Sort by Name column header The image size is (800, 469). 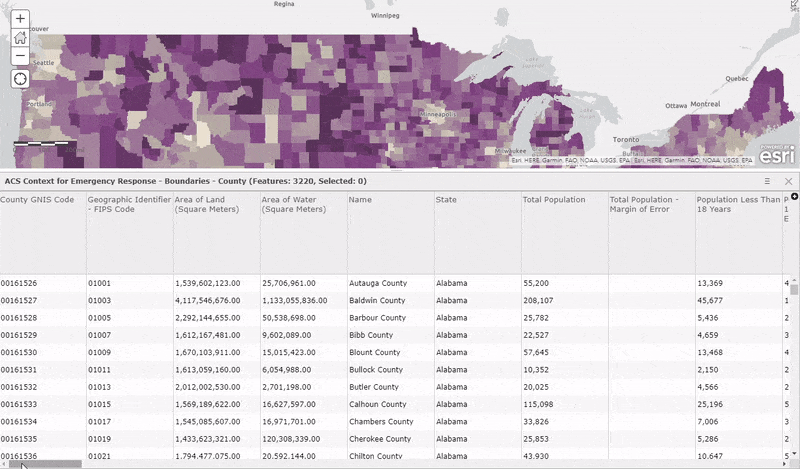coord(360,200)
